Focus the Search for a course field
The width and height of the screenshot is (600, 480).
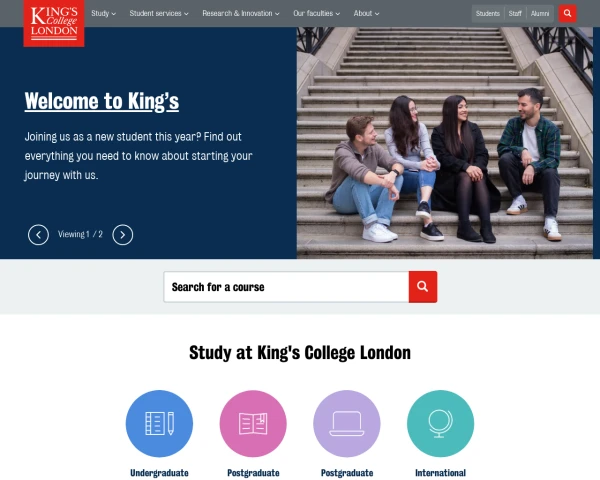click(x=286, y=287)
